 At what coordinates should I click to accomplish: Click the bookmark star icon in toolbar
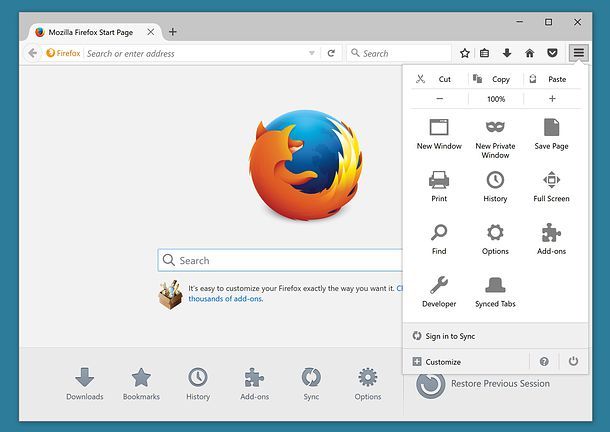pyautogui.click(x=465, y=53)
